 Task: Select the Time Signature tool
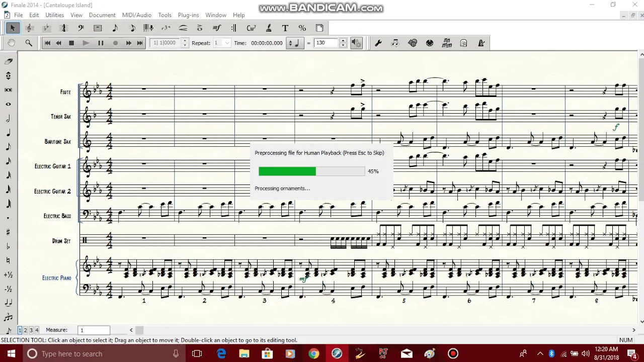64,28
